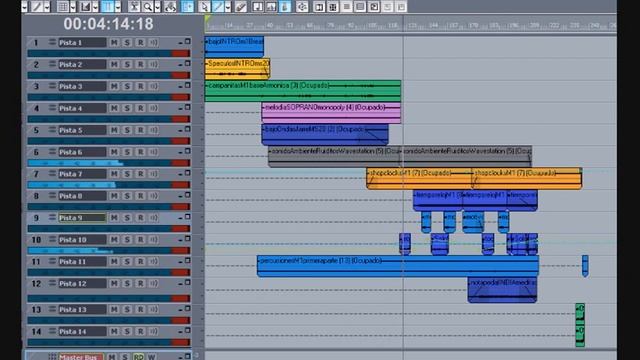The image size is (640, 360).
Task: Adjust the Pista 10 volume slider bar
Action: [x=108, y=251]
